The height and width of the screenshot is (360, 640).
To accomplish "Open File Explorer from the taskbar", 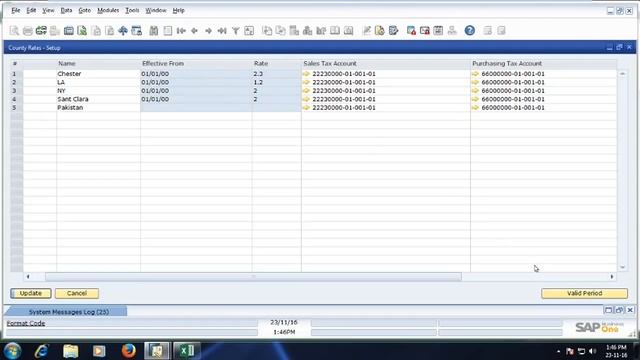I will (71, 351).
